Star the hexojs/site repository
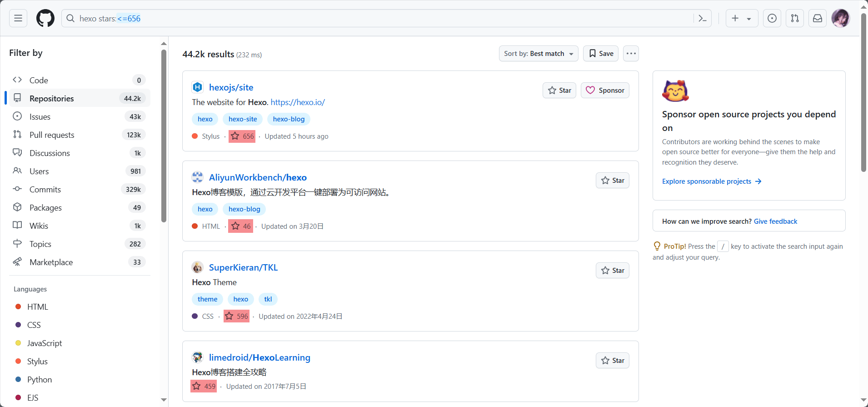The width and height of the screenshot is (868, 407). coord(559,90)
